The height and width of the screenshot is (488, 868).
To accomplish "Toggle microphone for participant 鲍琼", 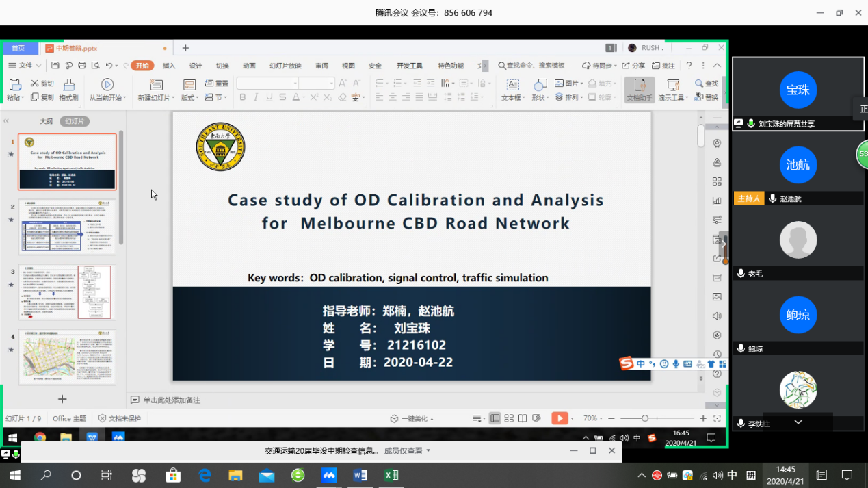I will pyautogui.click(x=741, y=348).
